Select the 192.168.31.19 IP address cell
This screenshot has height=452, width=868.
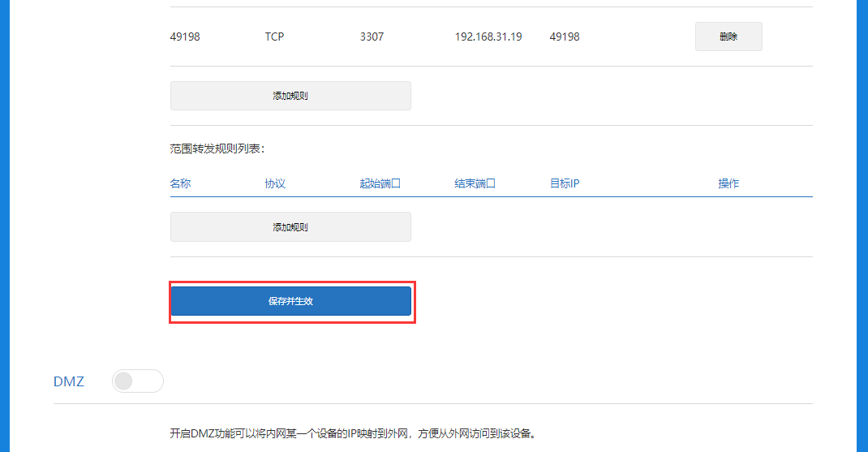(488, 37)
